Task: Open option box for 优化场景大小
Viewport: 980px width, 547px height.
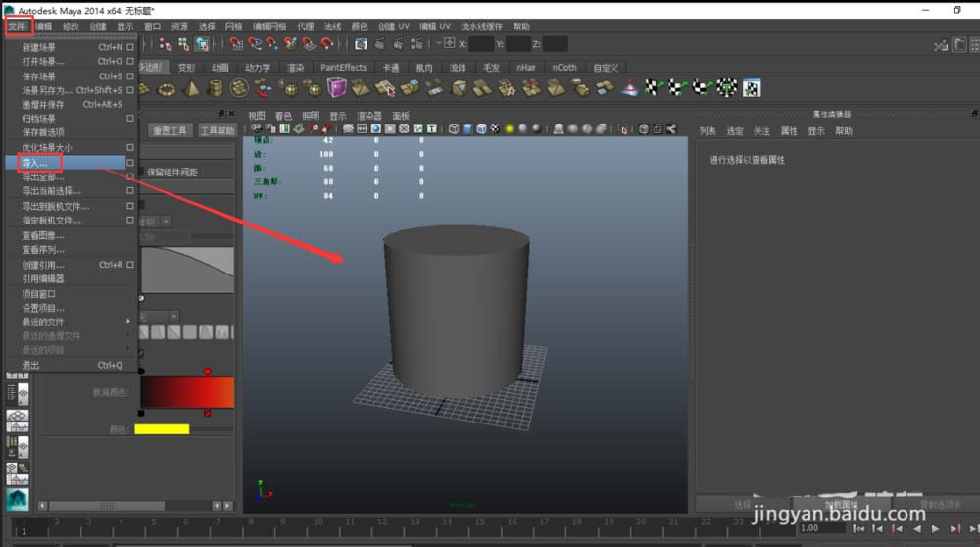Action: [130, 148]
